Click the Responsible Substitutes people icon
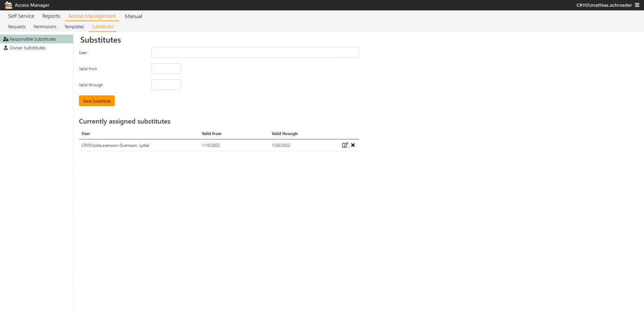This screenshot has width=644, height=314. click(x=6, y=39)
